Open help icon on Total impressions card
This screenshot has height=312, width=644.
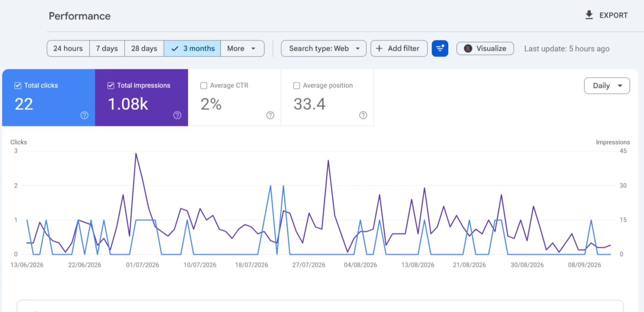point(177,115)
